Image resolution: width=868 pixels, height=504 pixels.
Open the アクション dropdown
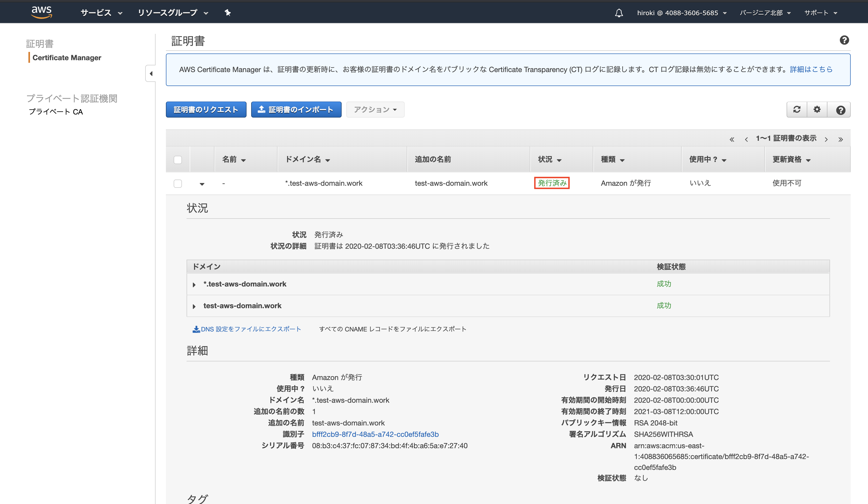[x=375, y=110]
